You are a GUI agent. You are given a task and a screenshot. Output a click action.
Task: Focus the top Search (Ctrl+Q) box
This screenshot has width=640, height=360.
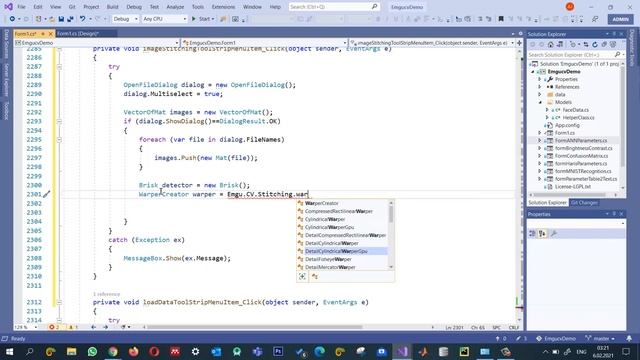[334, 7]
